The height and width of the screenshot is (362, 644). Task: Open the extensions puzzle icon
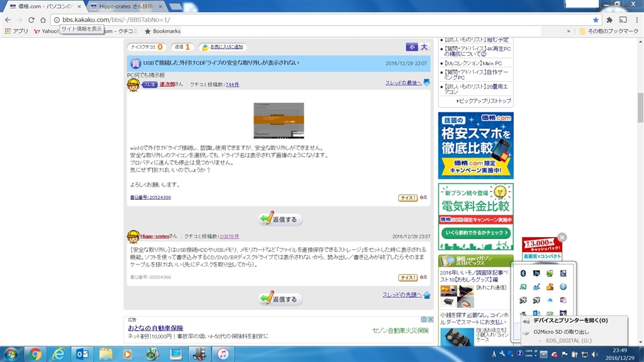[609, 19]
